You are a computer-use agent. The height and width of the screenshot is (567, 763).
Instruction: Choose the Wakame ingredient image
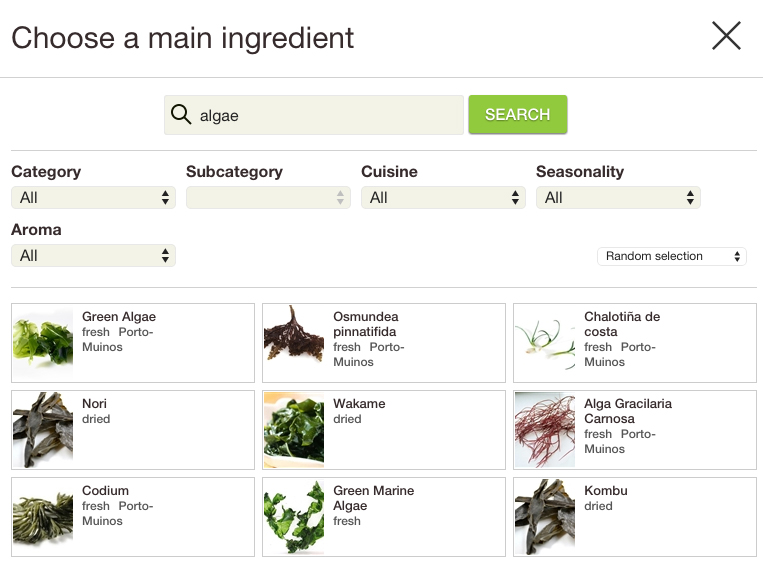click(294, 429)
